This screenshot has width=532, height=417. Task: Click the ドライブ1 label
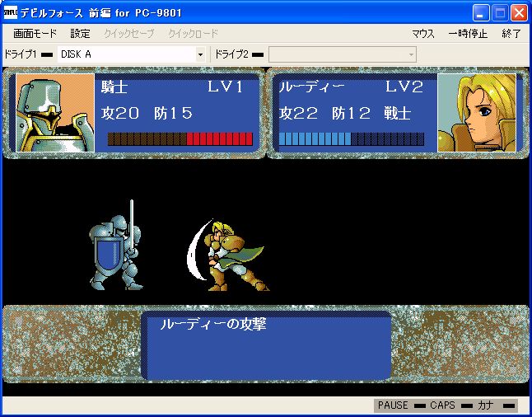[x=21, y=54]
